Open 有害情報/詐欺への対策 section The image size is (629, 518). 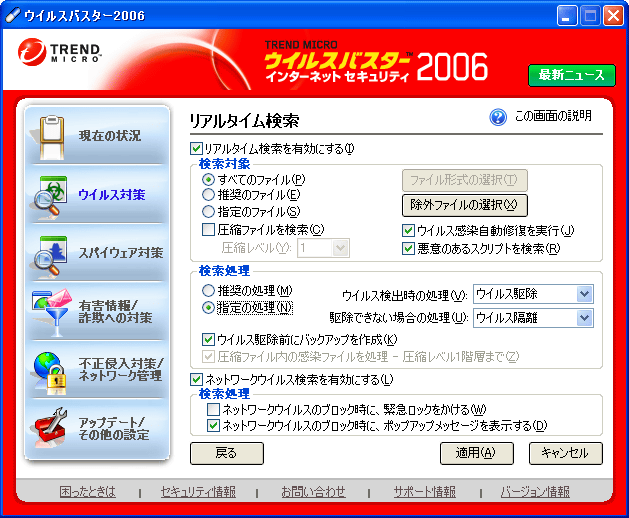(x=97, y=311)
